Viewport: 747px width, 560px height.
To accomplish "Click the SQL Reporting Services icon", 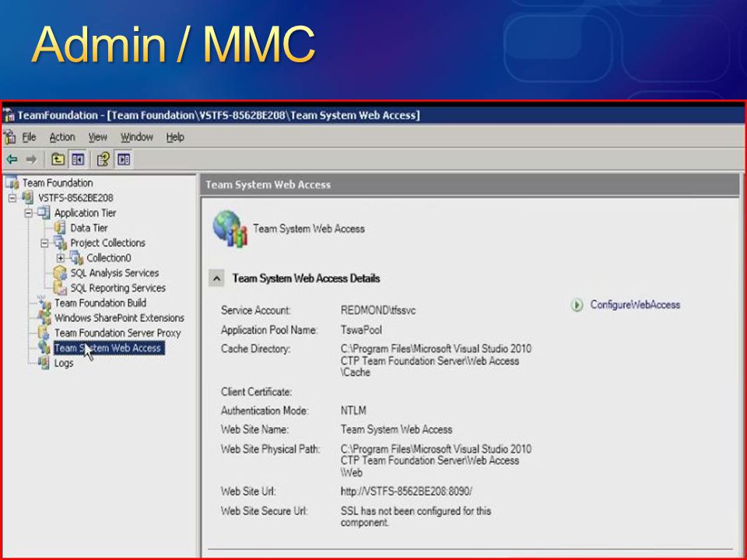I will click(x=60, y=288).
